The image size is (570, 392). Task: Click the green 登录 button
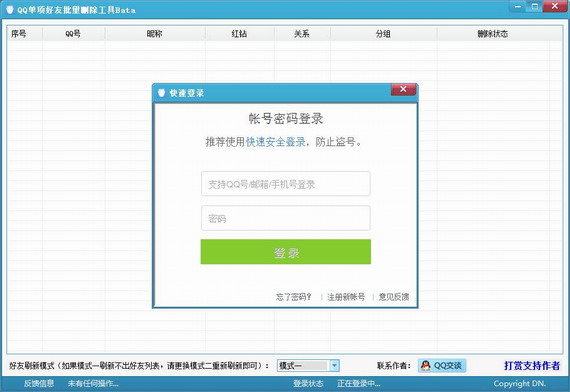(x=286, y=252)
